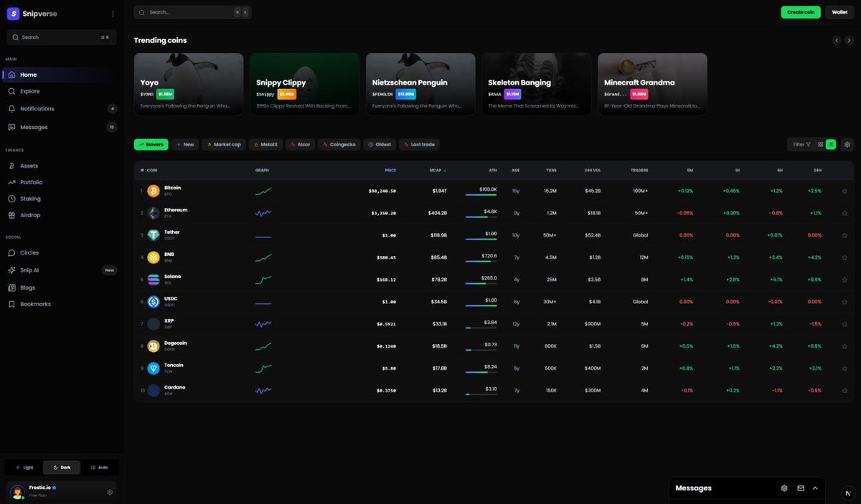Click the Circles chat icon
This screenshot has width=861, height=504.
(12, 252)
